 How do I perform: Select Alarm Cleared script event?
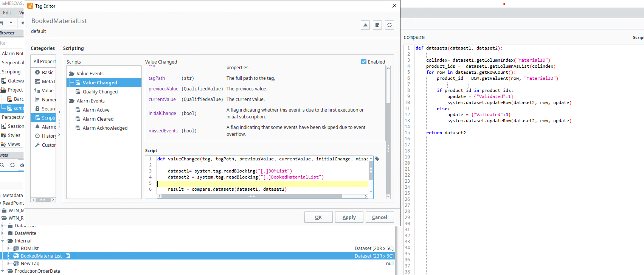point(98,119)
